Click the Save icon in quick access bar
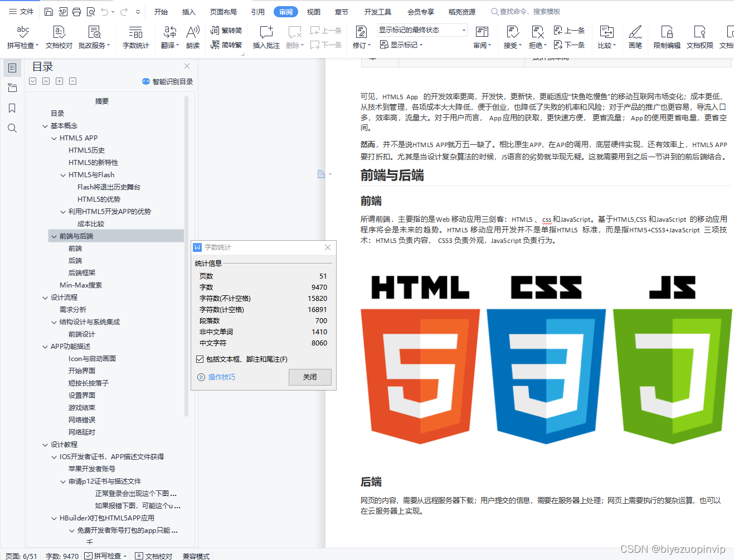The image size is (734, 560). [48, 11]
